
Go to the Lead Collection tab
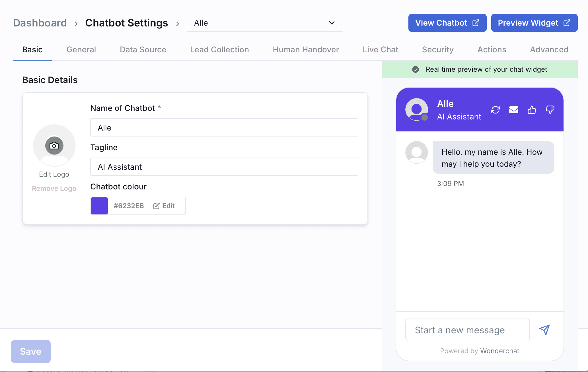click(219, 49)
